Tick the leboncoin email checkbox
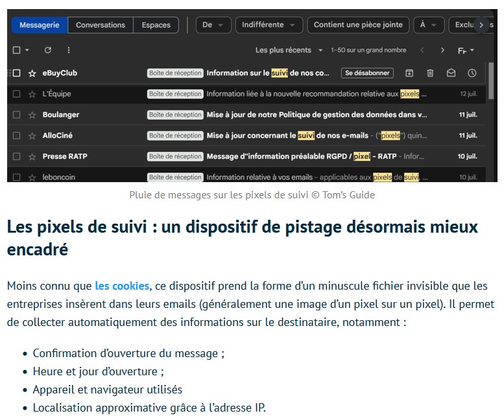 point(16,177)
